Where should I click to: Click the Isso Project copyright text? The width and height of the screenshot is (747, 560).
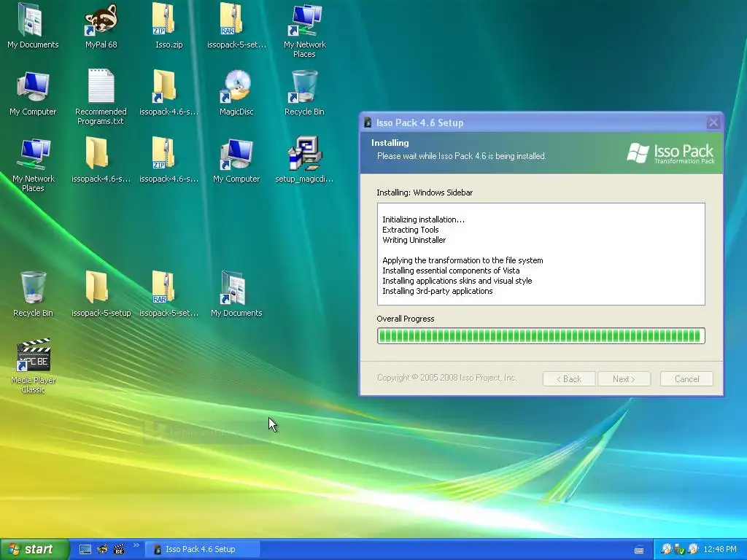pyautogui.click(x=447, y=378)
